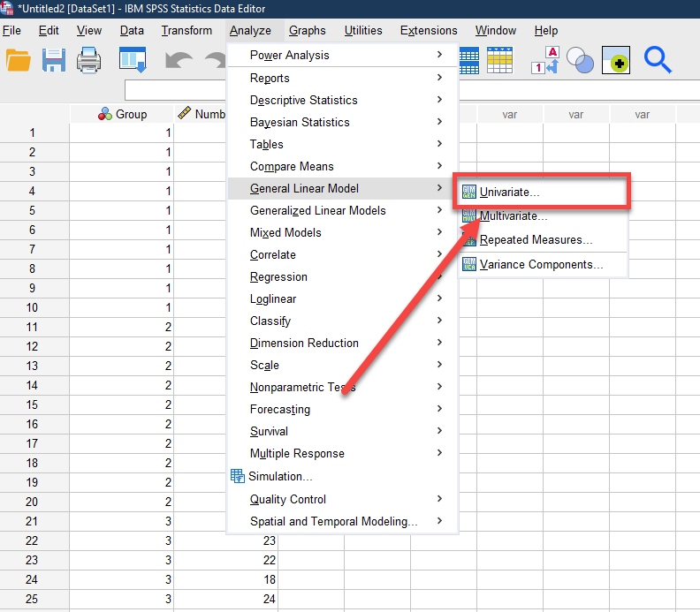Open the Extensions menu
700x612 pixels.
click(429, 30)
